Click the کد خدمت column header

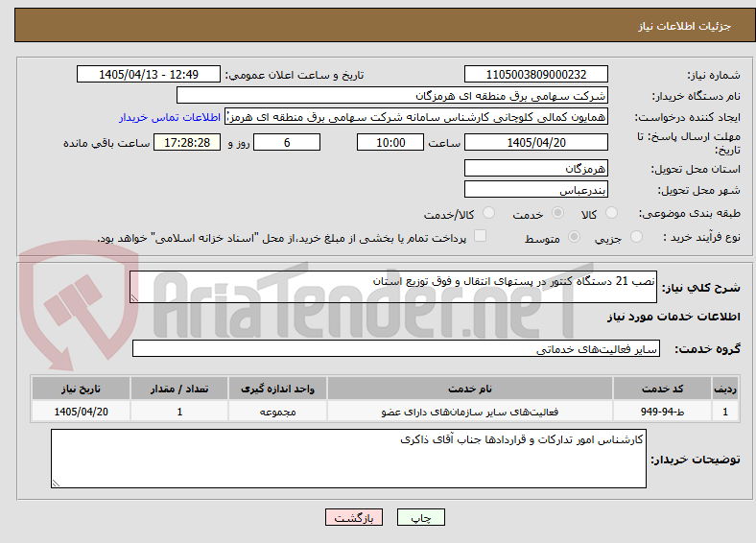pos(663,389)
